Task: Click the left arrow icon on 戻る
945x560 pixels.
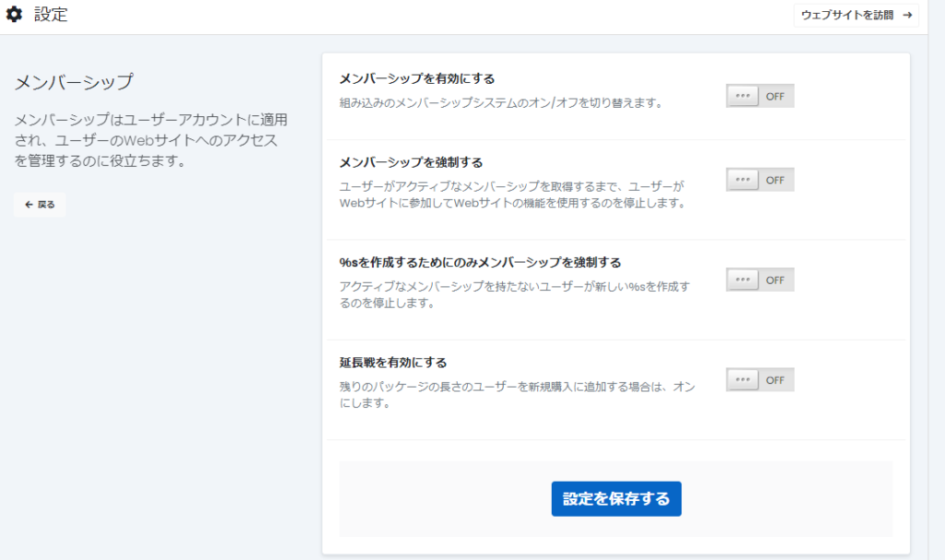Action: point(29,205)
